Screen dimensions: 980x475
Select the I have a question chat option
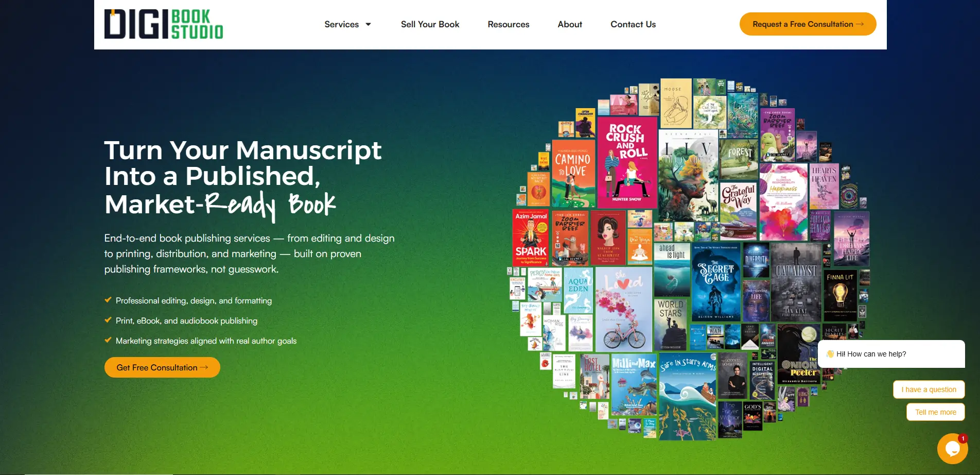pos(929,389)
